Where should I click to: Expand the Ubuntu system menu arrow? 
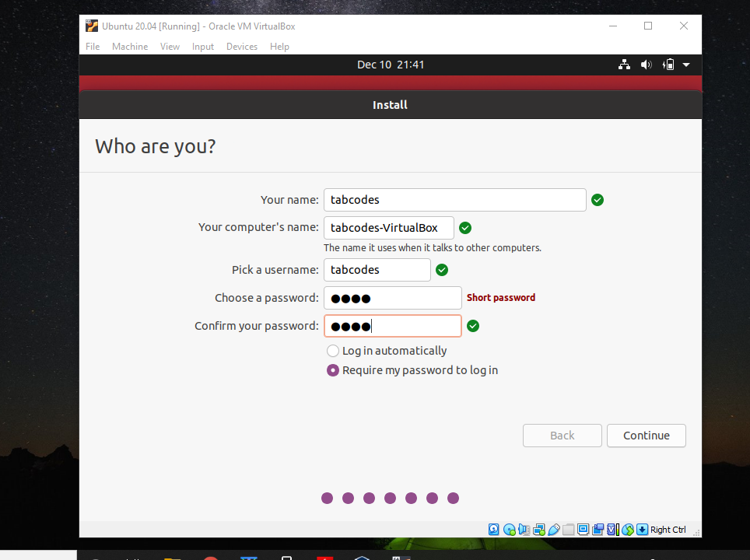pos(686,65)
